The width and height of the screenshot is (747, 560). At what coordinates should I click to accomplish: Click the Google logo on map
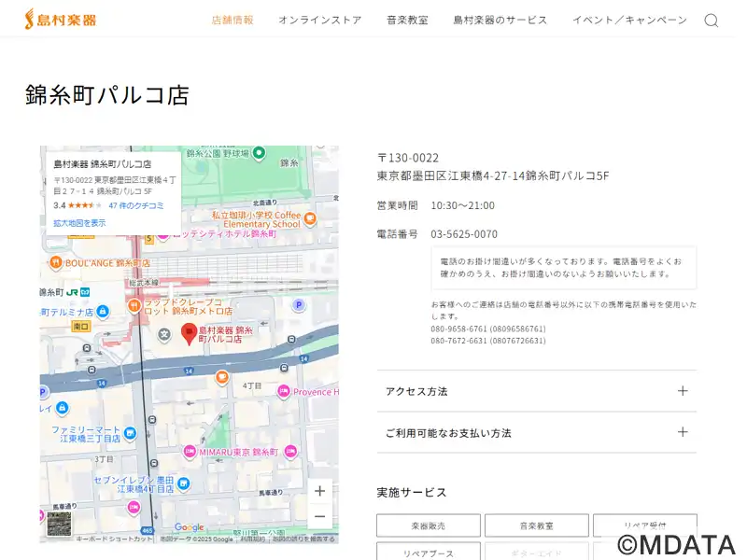click(x=190, y=527)
